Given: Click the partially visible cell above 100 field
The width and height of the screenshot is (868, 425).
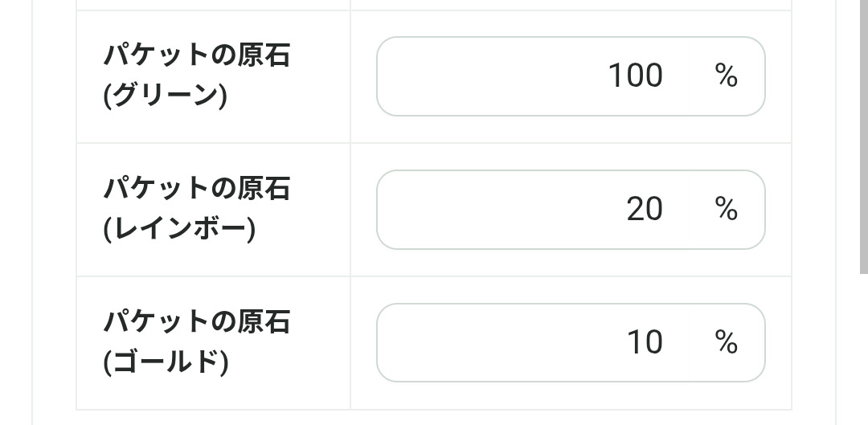Looking at the screenshot, I should click(571, 5).
